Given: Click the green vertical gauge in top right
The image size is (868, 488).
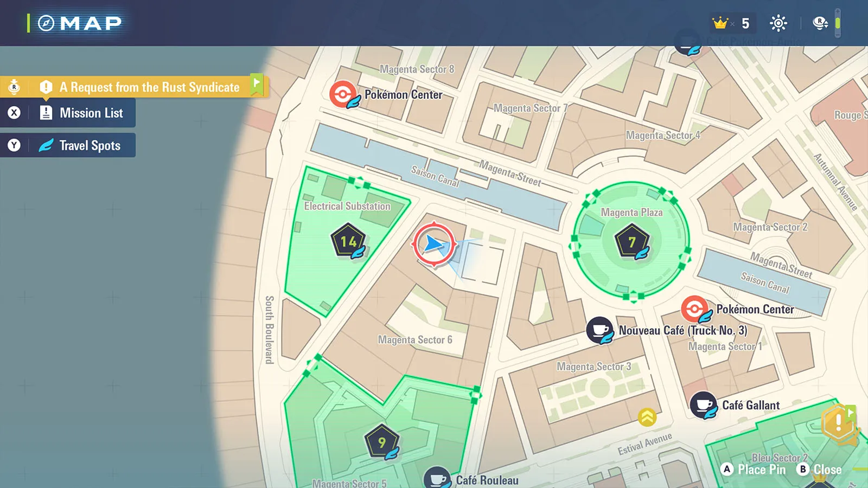Looking at the screenshot, I should pos(838,23).
